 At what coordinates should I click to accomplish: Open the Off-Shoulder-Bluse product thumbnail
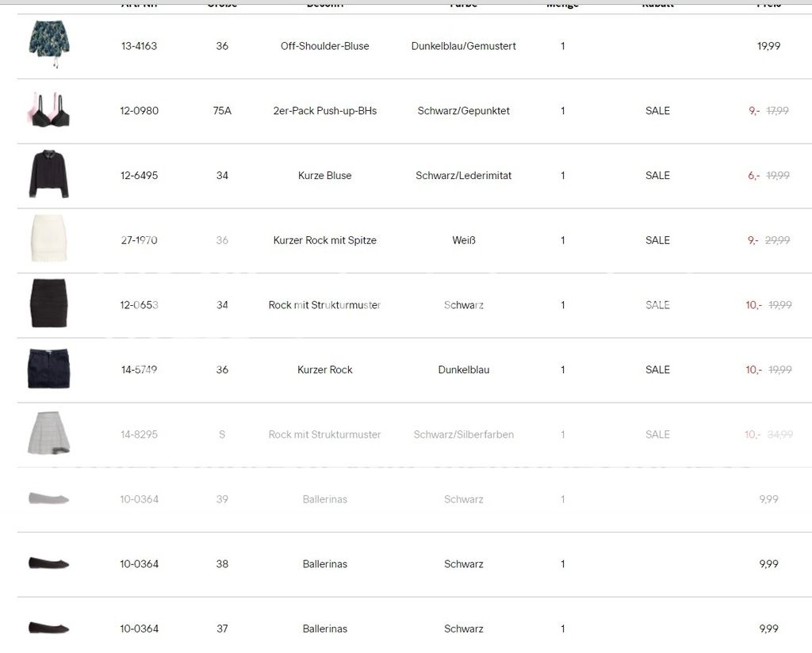pos(48,44)
